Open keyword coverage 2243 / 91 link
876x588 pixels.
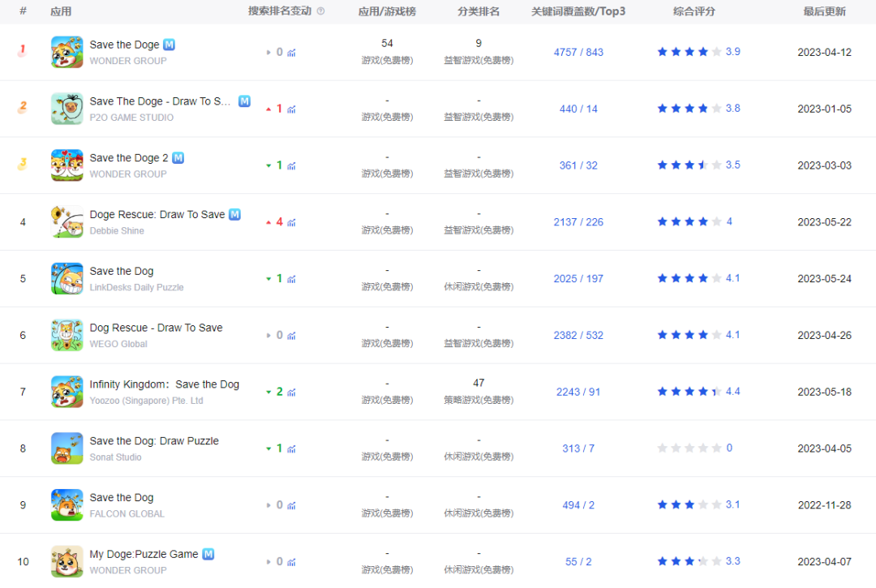578,392
